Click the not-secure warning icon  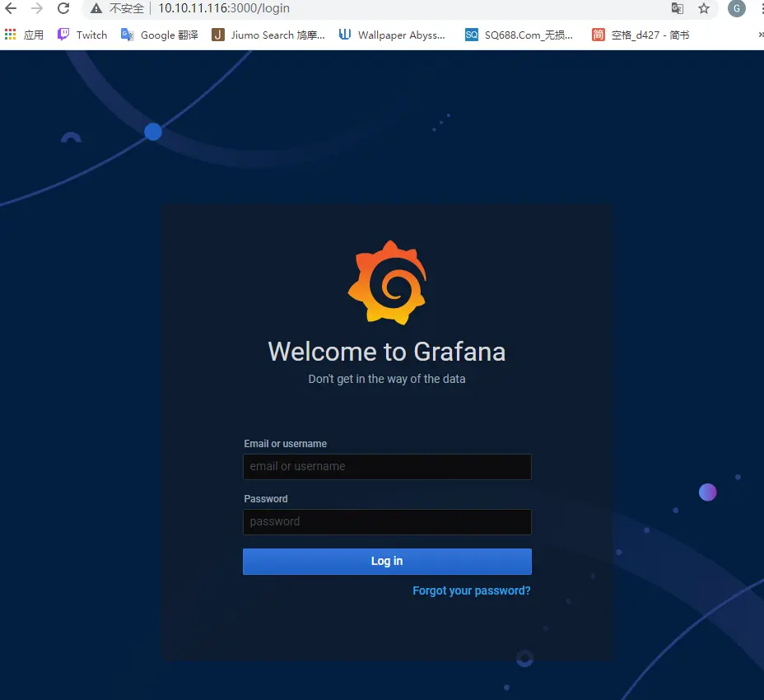pyautogui.click(x=97, y=9)
